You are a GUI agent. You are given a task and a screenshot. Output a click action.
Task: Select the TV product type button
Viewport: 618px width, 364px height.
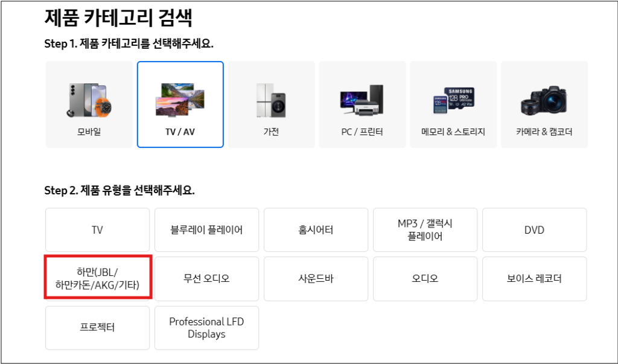pos(97,229)
